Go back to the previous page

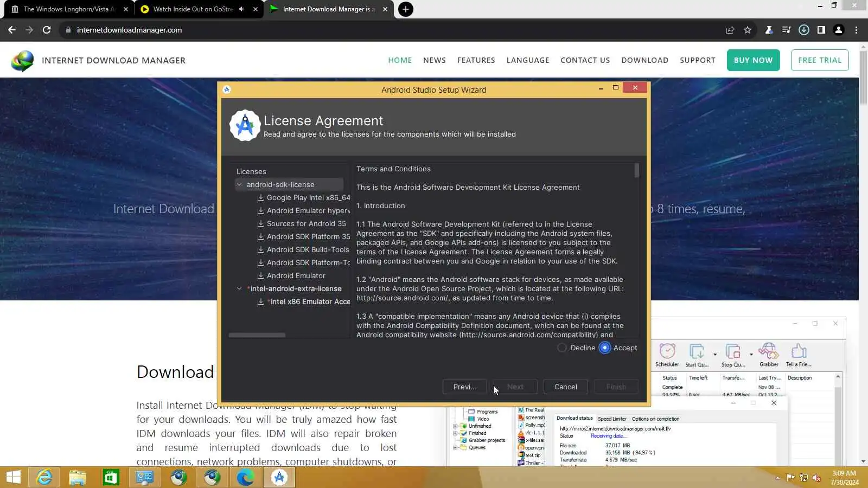12,30
